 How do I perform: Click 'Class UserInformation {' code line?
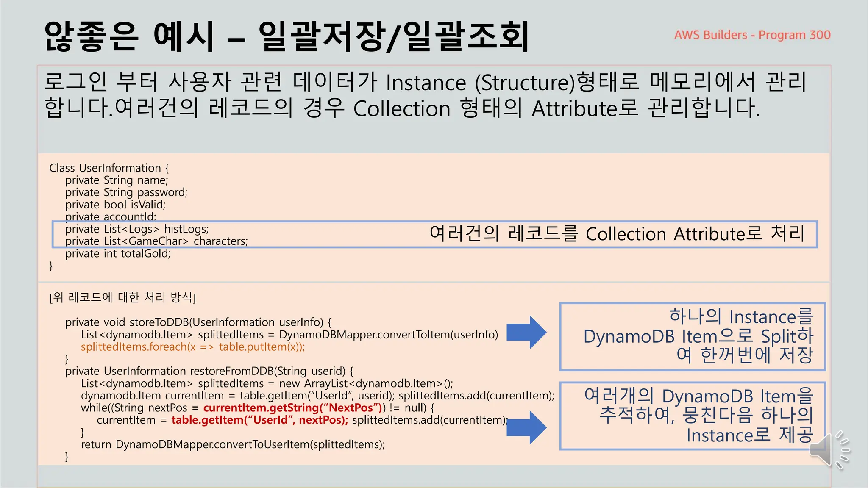click(x=109, y=168)
